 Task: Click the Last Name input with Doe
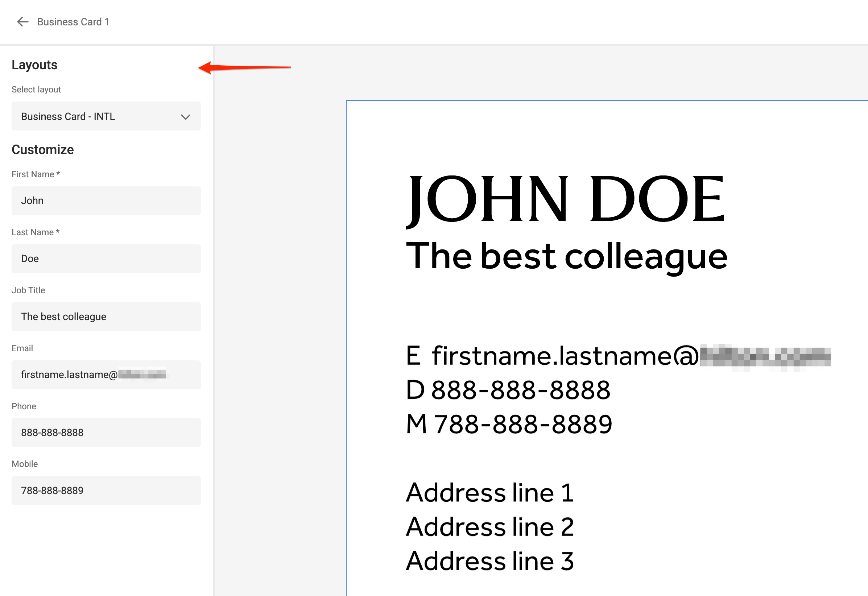(x=106, y=259)
